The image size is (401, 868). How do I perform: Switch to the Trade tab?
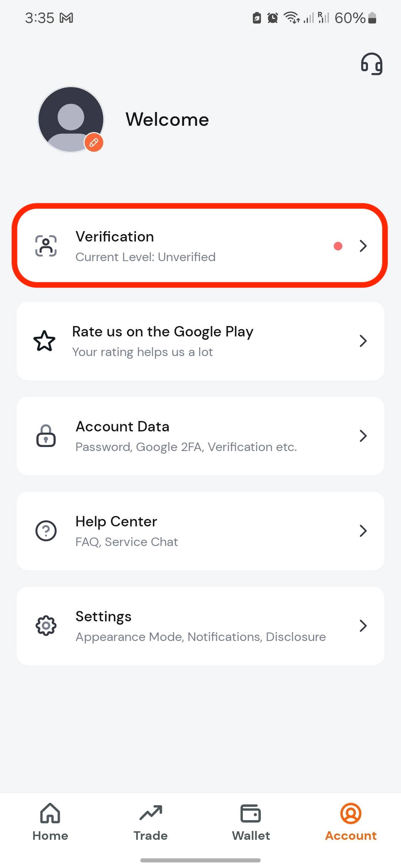(150, 822)
